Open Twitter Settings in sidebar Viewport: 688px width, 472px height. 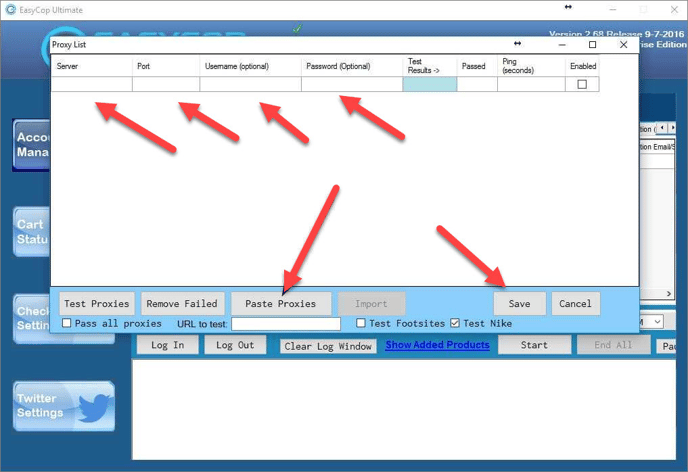coord(64,406)
